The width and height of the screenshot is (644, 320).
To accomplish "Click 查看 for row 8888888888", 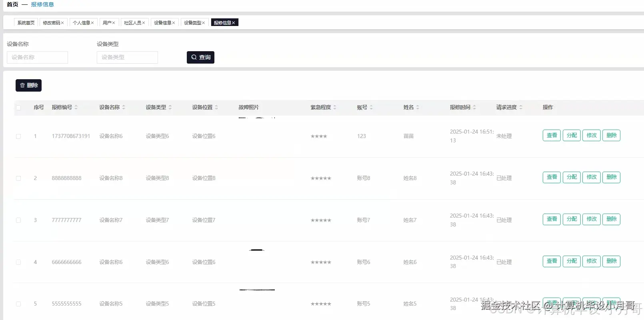I will coord(552,177).
